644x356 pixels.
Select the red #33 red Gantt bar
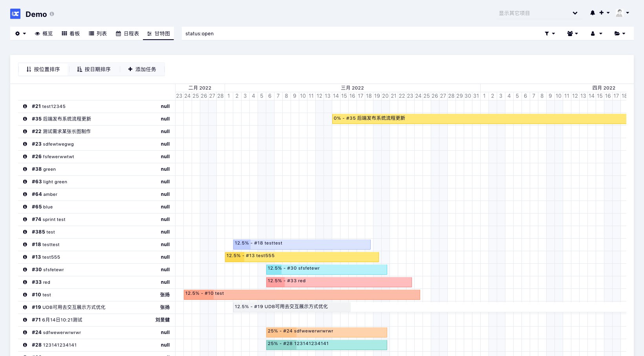point(339,282)
